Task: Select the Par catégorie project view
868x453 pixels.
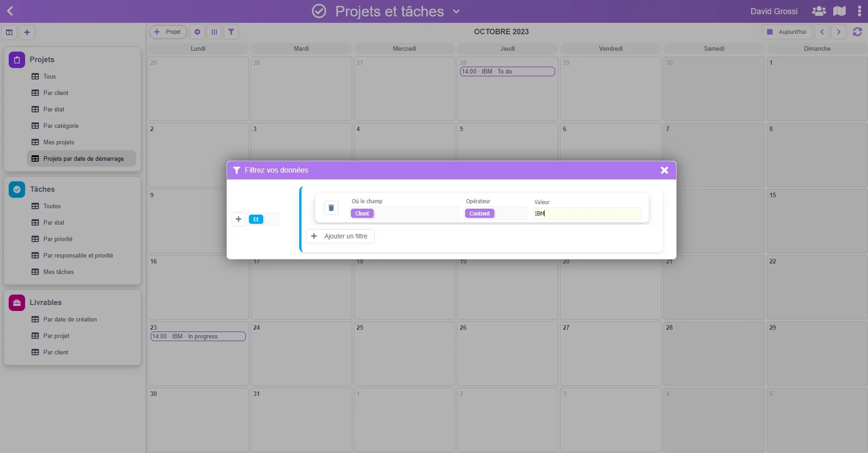Action: pyautogui.click(x=61, y=126)
